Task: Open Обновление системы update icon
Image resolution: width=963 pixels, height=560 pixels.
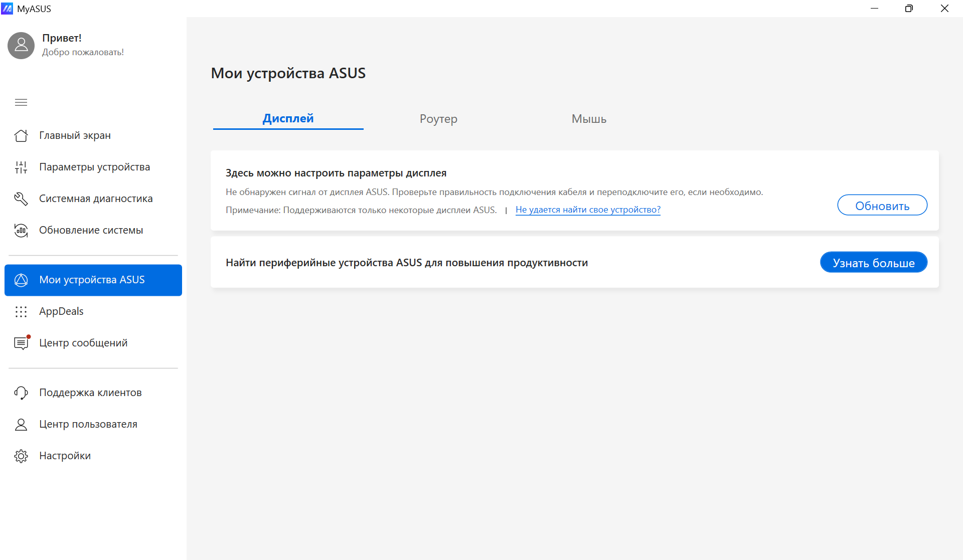Action: coord(21,230)
